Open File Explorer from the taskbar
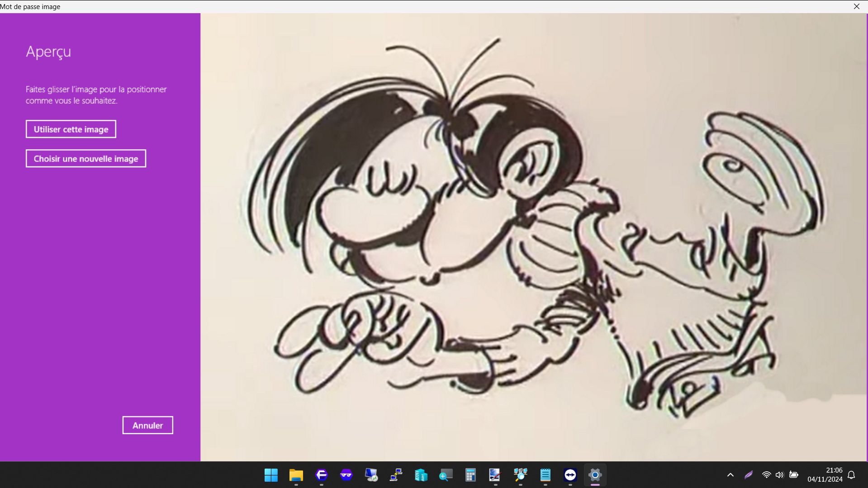Image resolution: width=868 pixels, height=488 pixels. pyautogui.click(x=296, y=475)
